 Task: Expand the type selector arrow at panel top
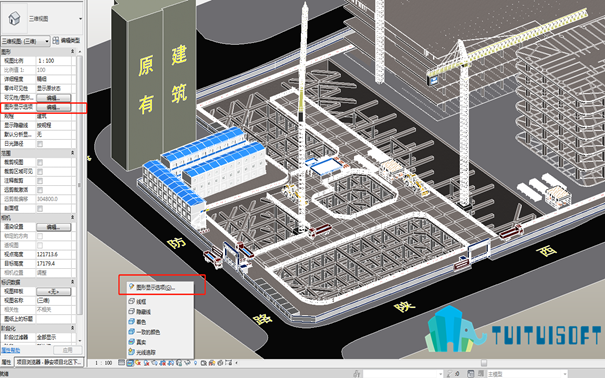pyautogui.click(x=80, y=19)
